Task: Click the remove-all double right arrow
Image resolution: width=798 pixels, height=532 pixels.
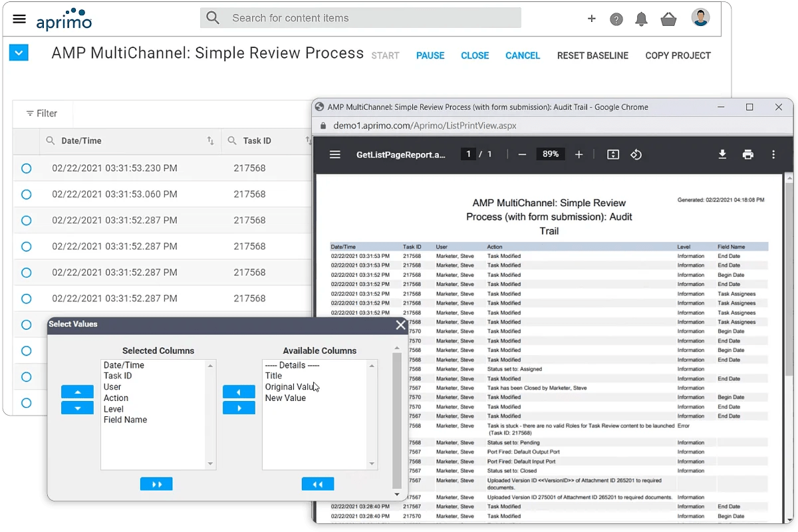Action: (156, 484)
